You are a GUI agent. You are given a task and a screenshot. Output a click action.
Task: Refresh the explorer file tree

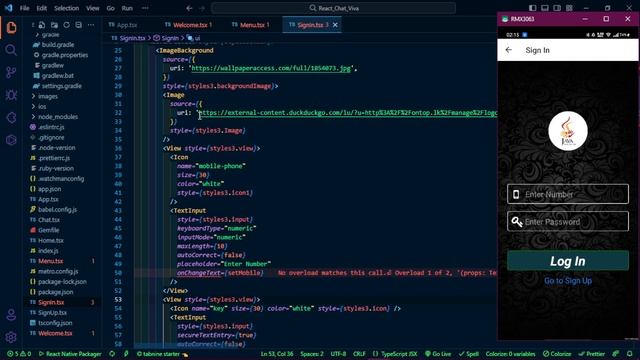pos(67,25)
